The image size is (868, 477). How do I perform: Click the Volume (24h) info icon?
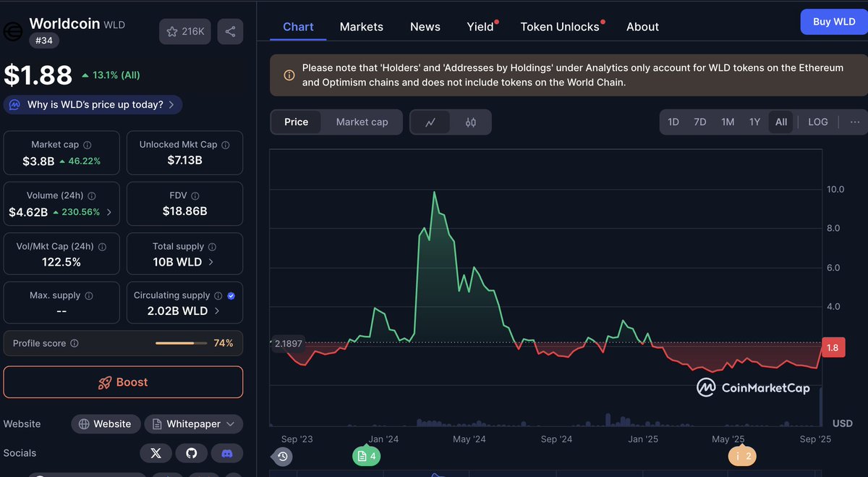(x=91, y=195)
